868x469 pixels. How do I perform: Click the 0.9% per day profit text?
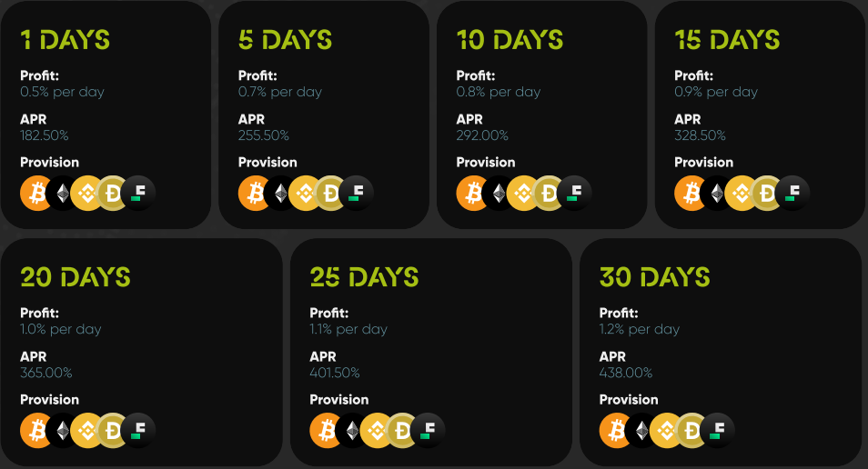click(x=716, y=92)
